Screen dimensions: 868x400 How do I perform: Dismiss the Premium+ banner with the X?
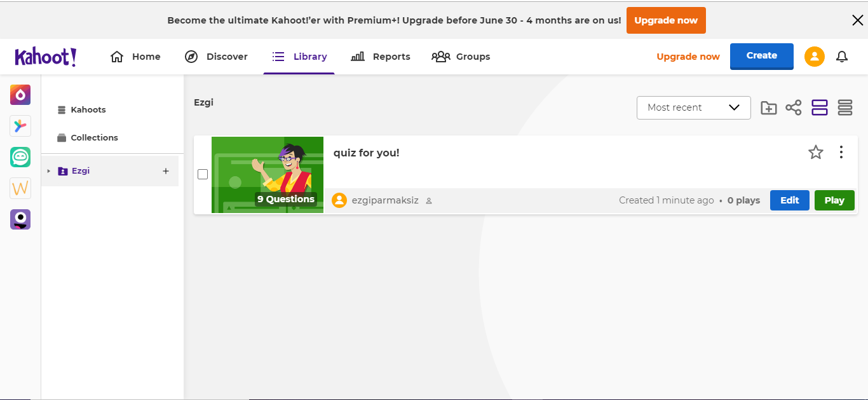click(x=857, y=20)
